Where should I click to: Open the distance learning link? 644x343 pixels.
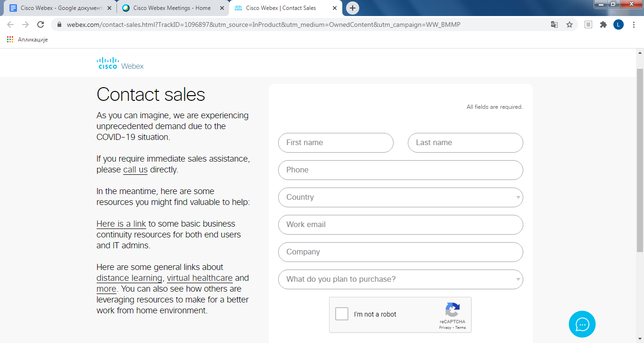[129, 278]
